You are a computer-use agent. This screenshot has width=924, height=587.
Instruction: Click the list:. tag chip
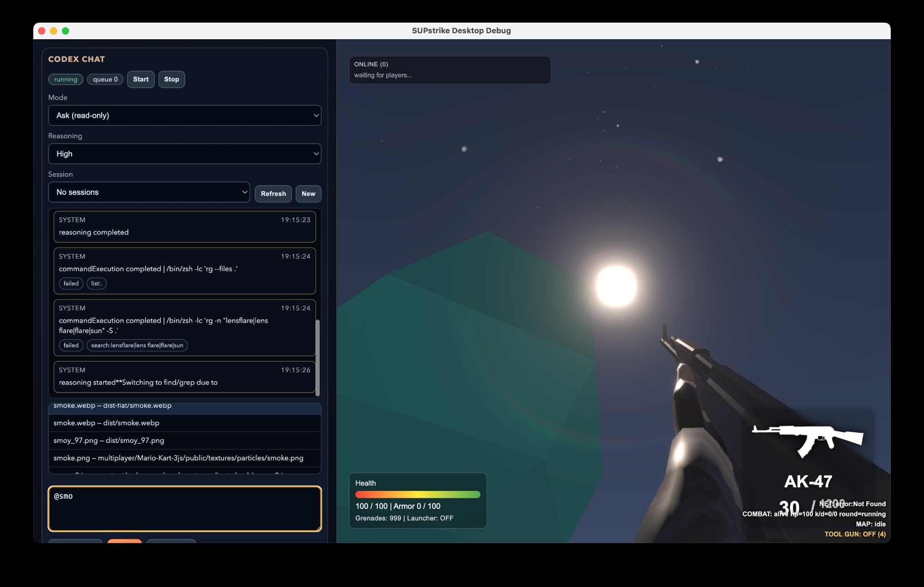(x=97, y=284)
